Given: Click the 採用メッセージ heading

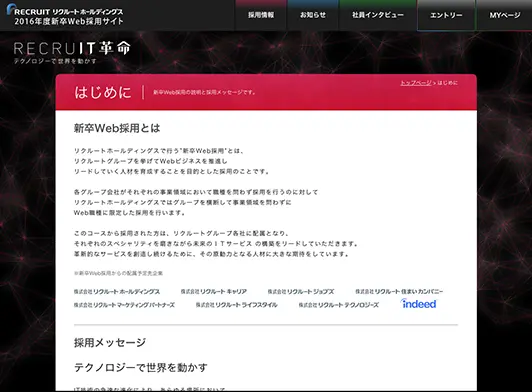Looking at the screenshot, I should pos(110,342).
